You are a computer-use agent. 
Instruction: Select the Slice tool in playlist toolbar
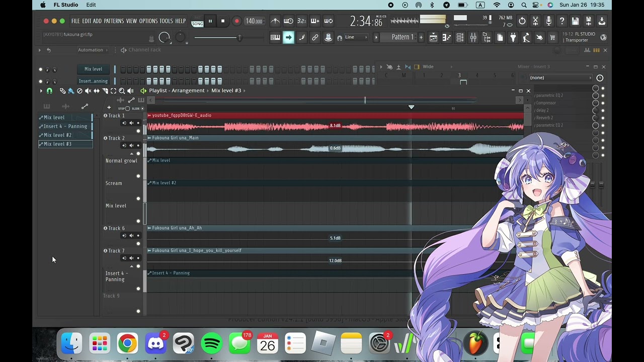pos(105,91)
